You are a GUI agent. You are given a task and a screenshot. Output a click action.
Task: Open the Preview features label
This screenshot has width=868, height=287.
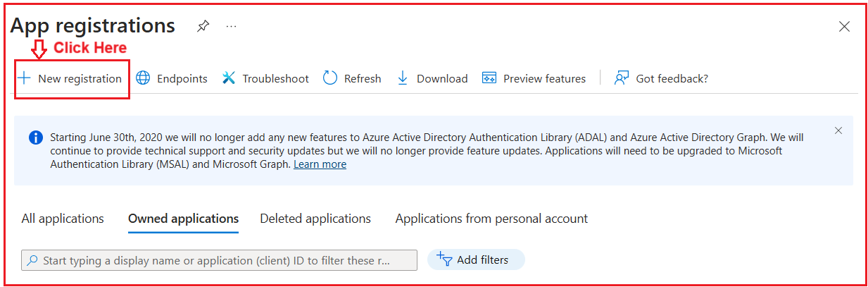pos(545,78)
